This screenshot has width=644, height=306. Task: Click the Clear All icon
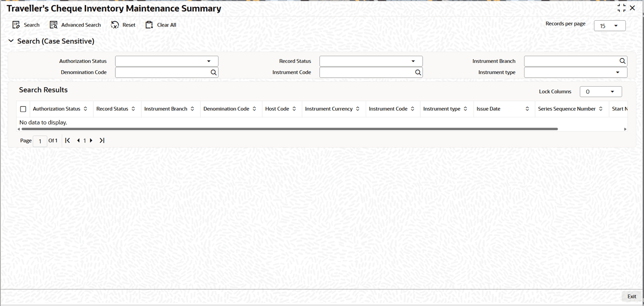point(149,25)
